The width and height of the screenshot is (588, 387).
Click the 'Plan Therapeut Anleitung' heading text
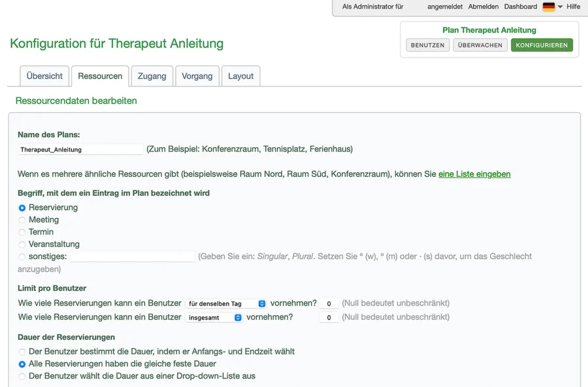pos(489,30)
